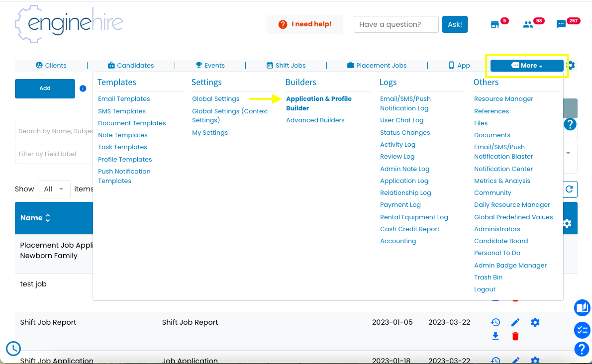This screenshot has width=592, height=364.
Task: Open Push Notification Templates link
Action: pos(124,176)
